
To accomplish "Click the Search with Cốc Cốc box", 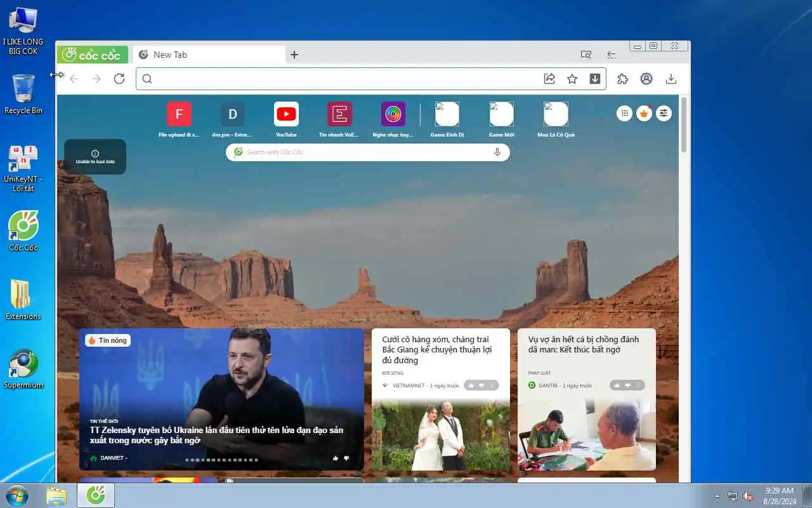I will coord(367,152).
